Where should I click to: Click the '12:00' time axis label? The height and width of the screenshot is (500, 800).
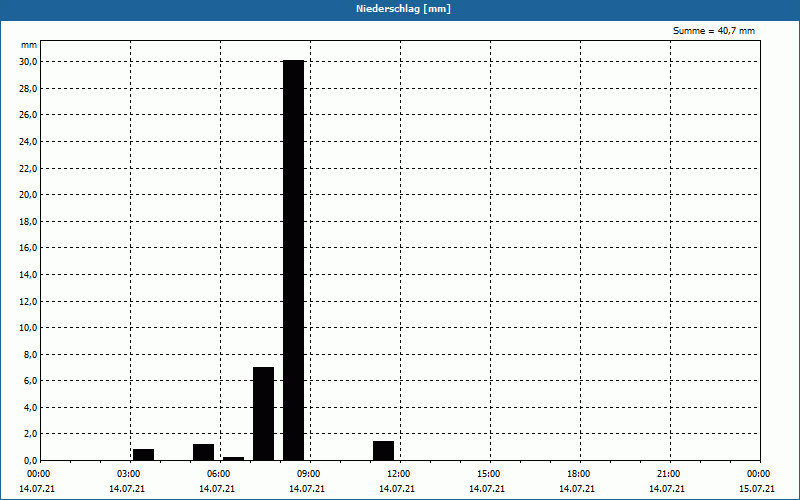pos(398,474)
